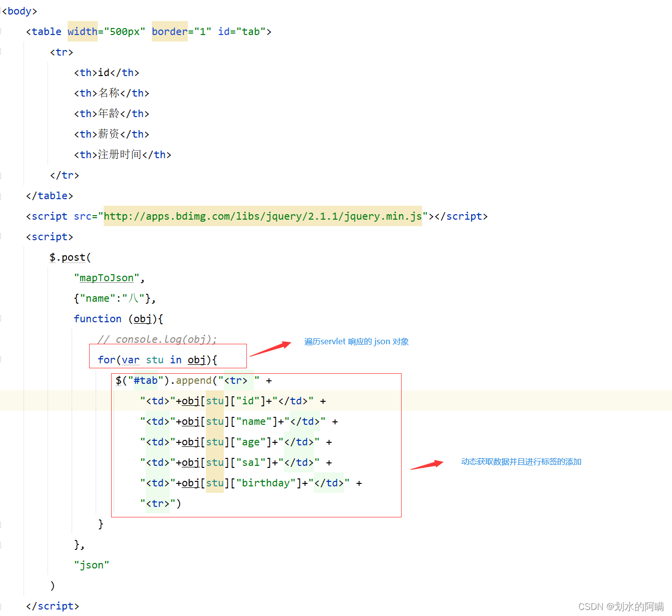The width and height of the screenshot is (672, 616).
Task: Click the obj[stu]["sal"] line
Action: (236, 462)
